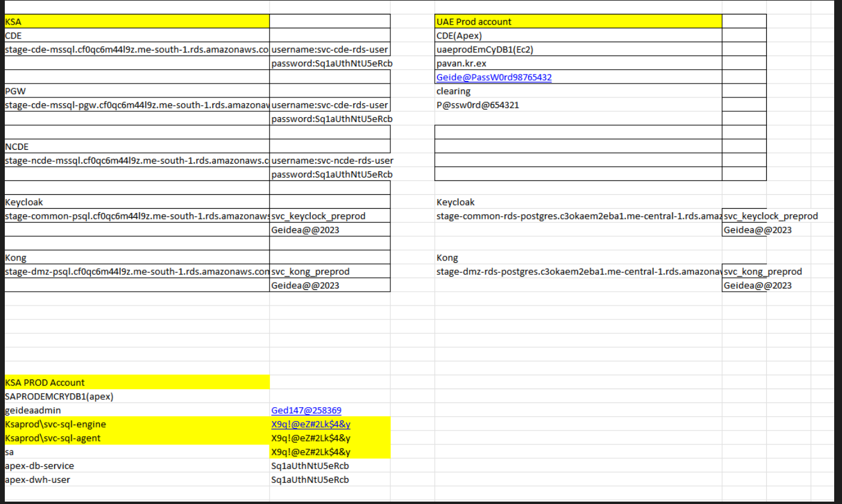Select the Ksaprod\svc-sql-agent cell
This screenshot has width=842, height=504.
tap(137, 438)
